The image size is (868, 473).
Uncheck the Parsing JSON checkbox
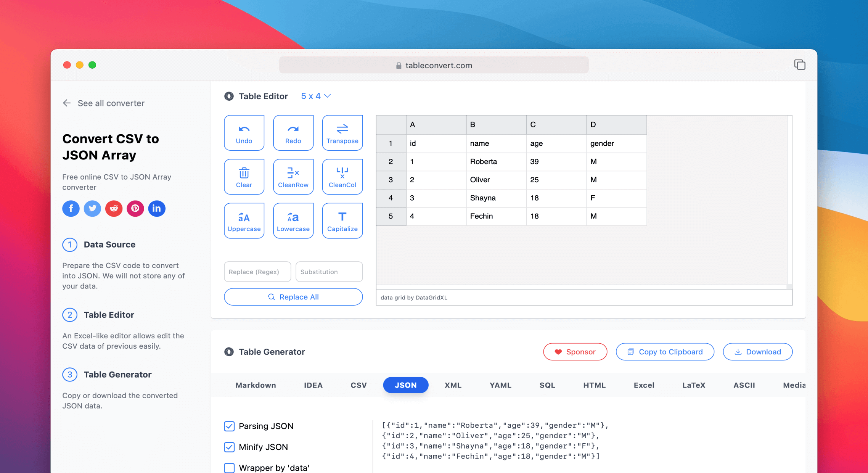[229, 426]
